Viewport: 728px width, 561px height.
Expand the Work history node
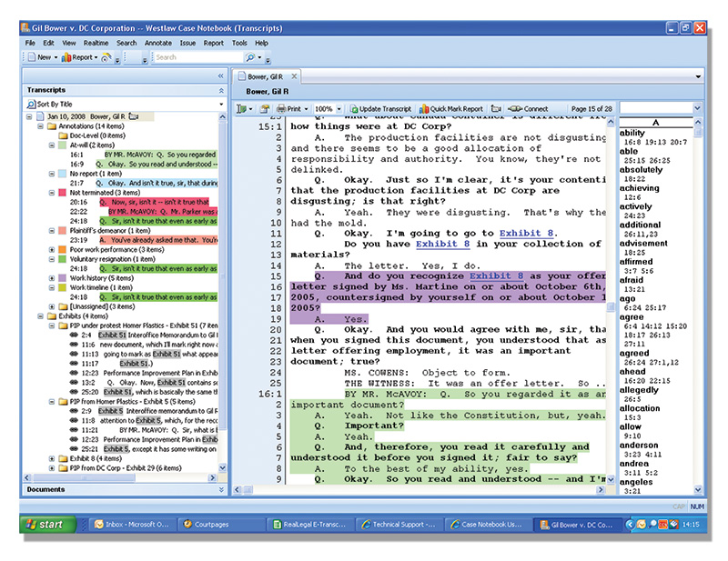(x=52, y=278)
